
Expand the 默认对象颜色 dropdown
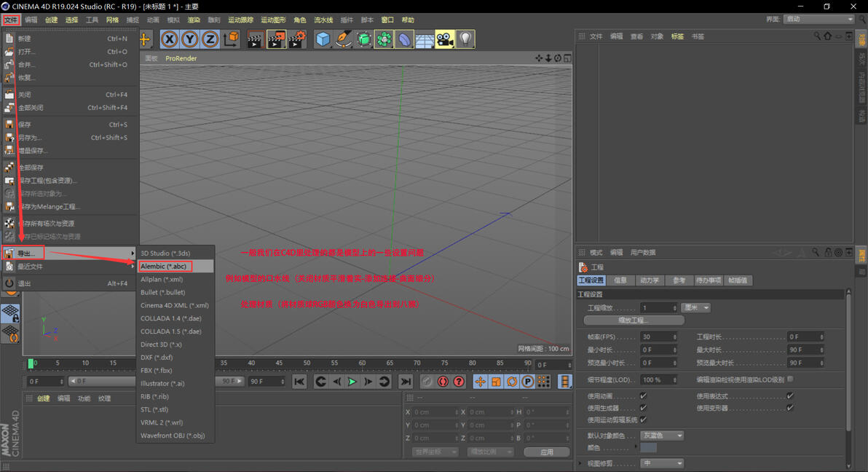click(662, 435)
